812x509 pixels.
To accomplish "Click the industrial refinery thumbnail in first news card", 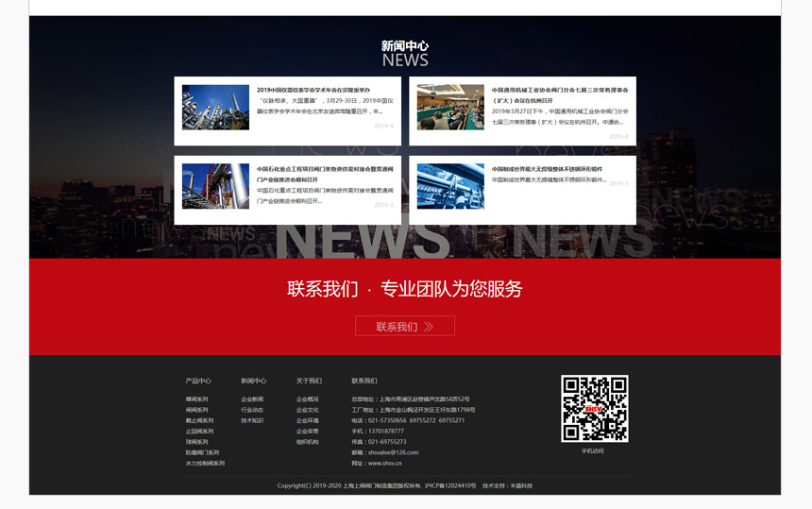I will click(215, 107).
